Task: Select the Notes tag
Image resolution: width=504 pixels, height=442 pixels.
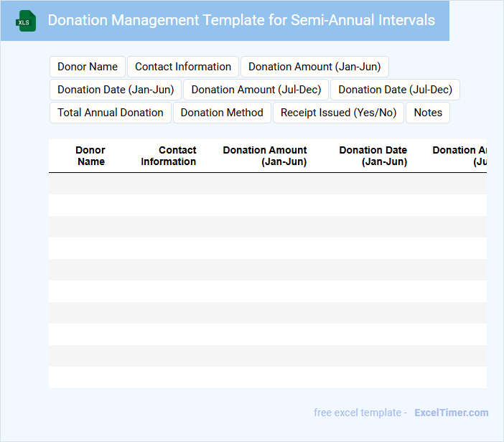Action: [428, 113]
